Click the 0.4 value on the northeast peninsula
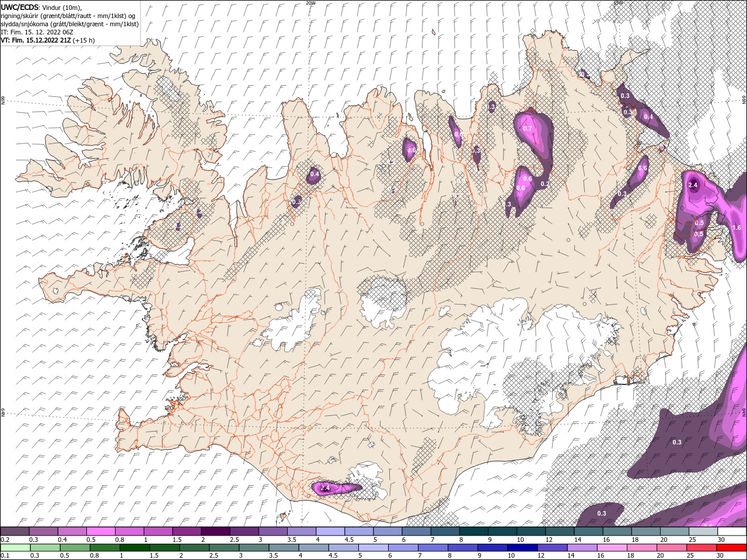Image resolution: width=747 pixels, height=560 pixels. click(x=648, y=117)
